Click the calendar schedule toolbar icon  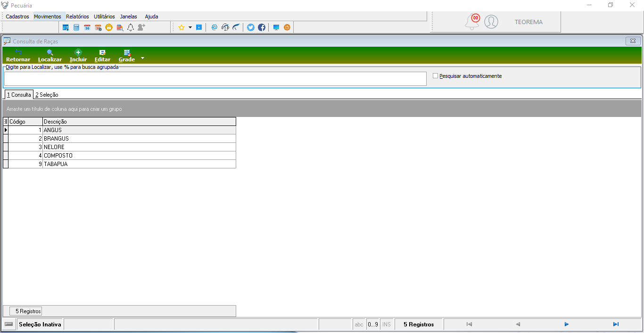[66, 27]
